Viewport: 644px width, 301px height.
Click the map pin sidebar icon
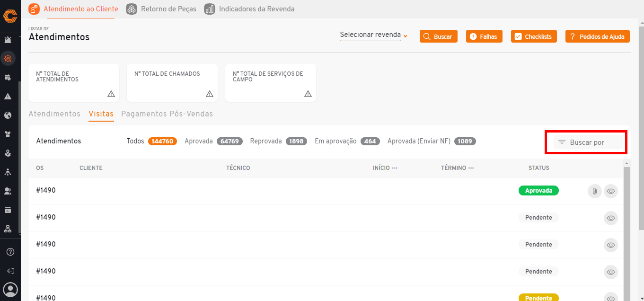pos(8,153)
